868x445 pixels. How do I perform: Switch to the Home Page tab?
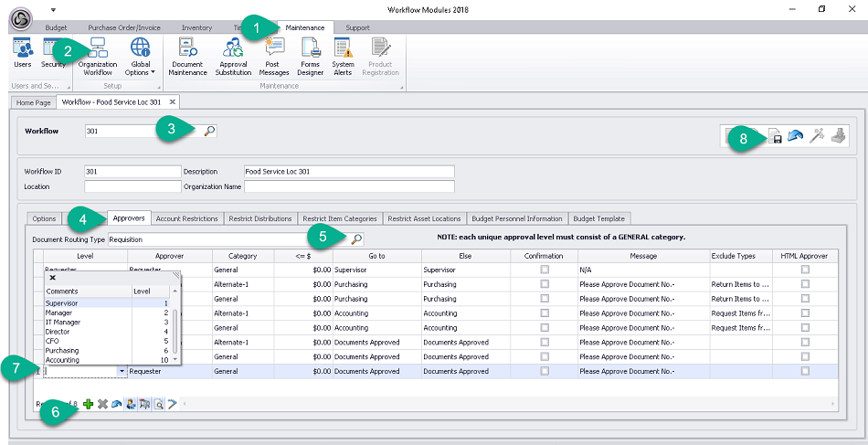pos(34,102)
